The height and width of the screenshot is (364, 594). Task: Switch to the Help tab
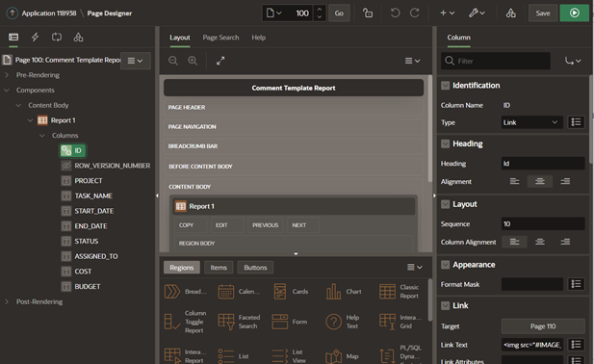click(258, 38)
